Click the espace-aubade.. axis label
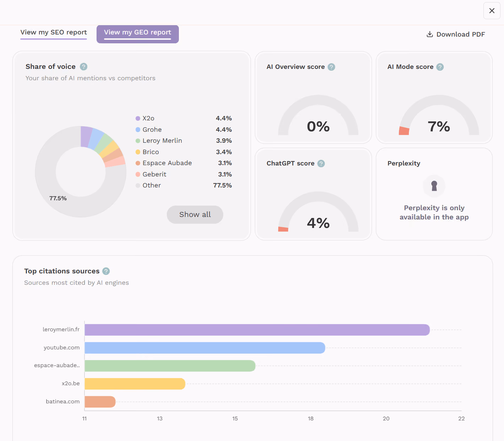The image size is (504, 441). click(57, 365)
